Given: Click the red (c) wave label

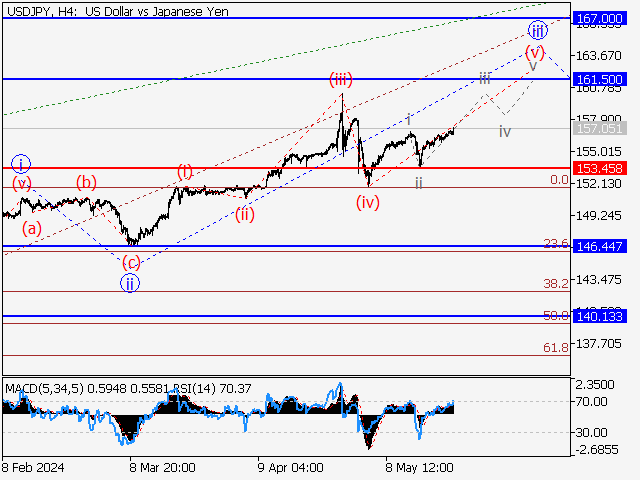Looking at the screenshot, I should [x=131, y=262].
